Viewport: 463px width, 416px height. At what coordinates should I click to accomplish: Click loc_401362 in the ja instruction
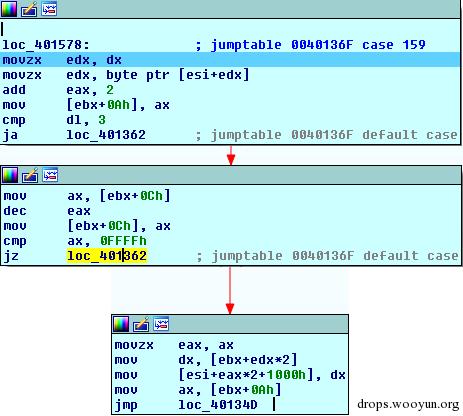(106, 135)
